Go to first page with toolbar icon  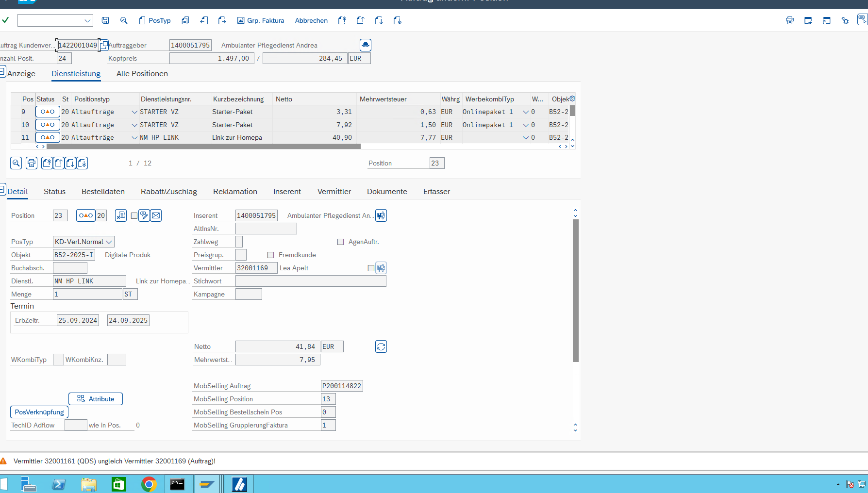(x=342, y=20)
